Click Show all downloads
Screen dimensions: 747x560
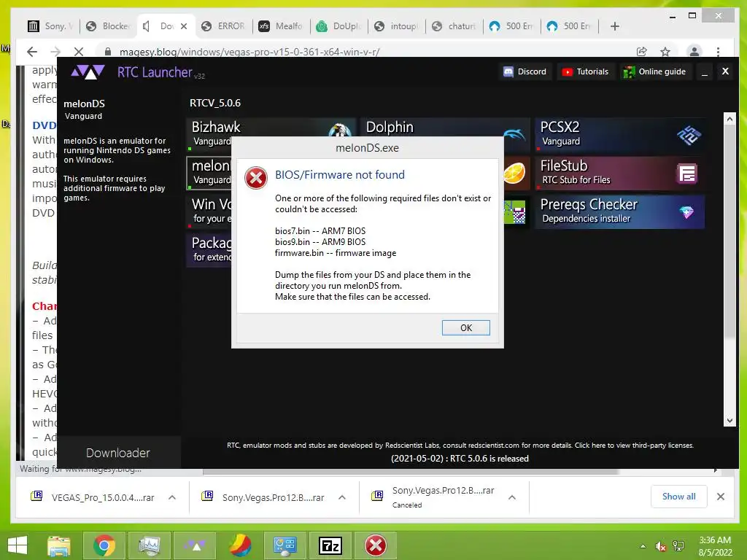click(678, 496)
